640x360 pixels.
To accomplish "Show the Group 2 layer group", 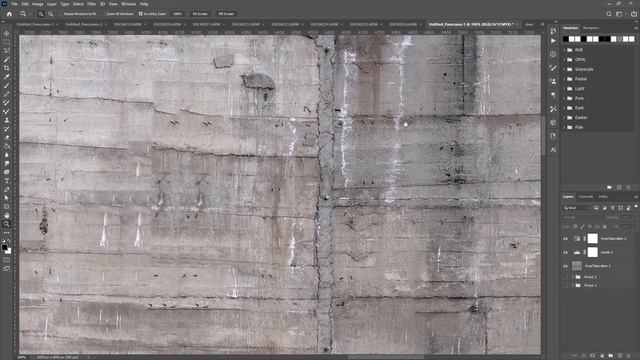I will 565,277.
